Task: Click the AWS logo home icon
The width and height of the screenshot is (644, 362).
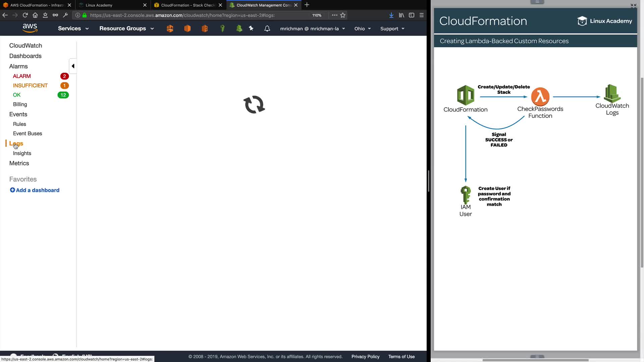Action: 30,28
